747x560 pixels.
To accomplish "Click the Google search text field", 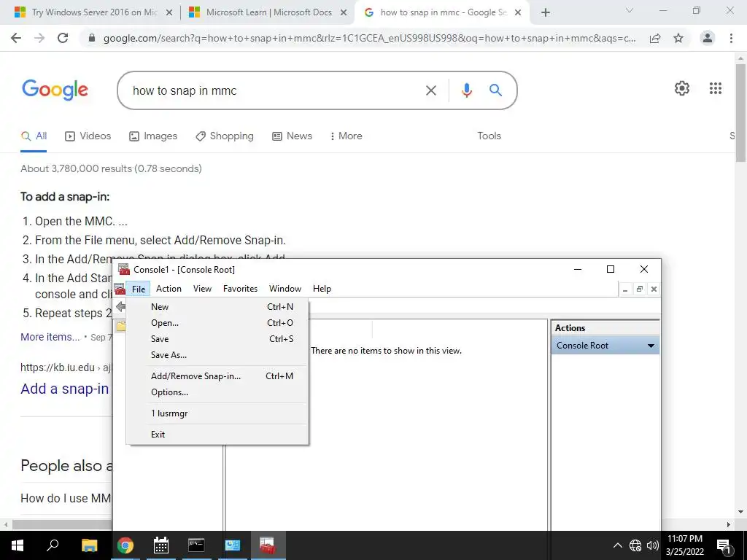I will pos(276,90).
